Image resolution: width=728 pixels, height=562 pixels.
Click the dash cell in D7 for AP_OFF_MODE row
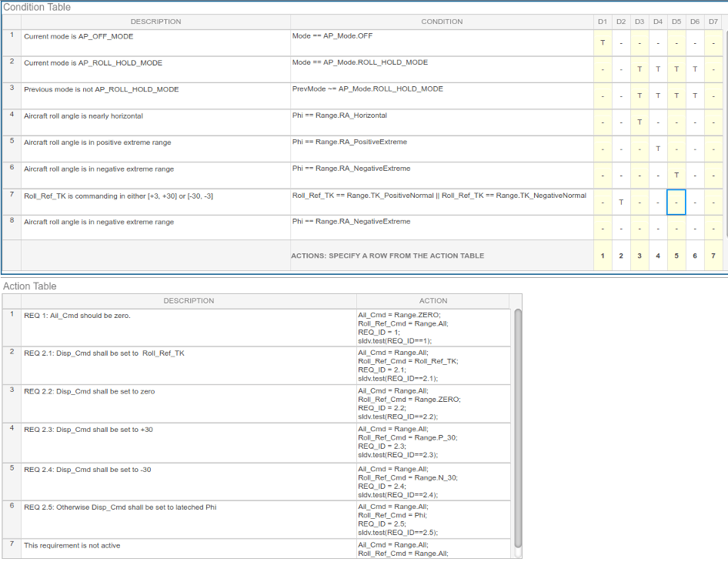click(x=713, y=43)
